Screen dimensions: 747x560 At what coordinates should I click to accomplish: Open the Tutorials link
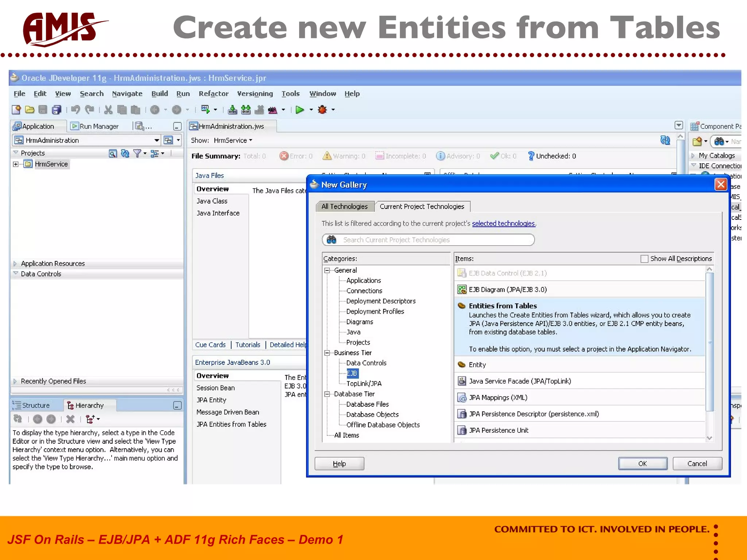[x=248, y=345]
